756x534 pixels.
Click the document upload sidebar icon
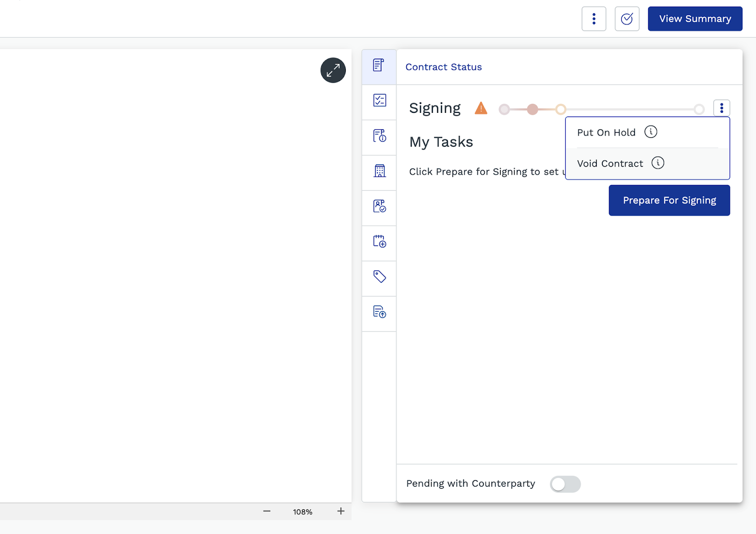(x=379, y=312)
